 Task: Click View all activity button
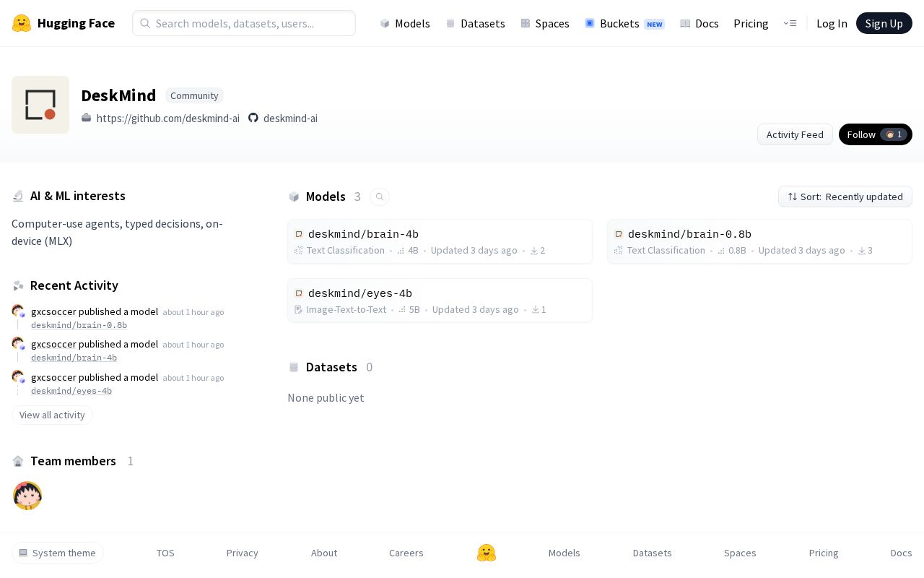tap(52, 415)
